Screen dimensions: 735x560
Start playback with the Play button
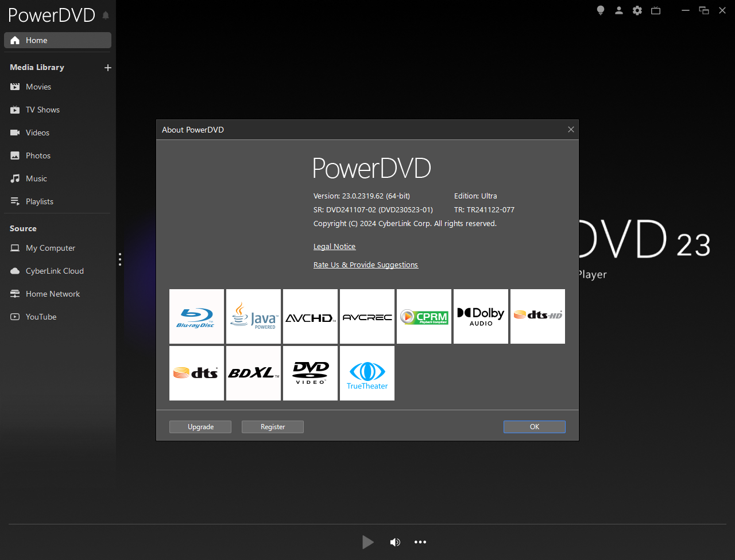coord(368,542)
